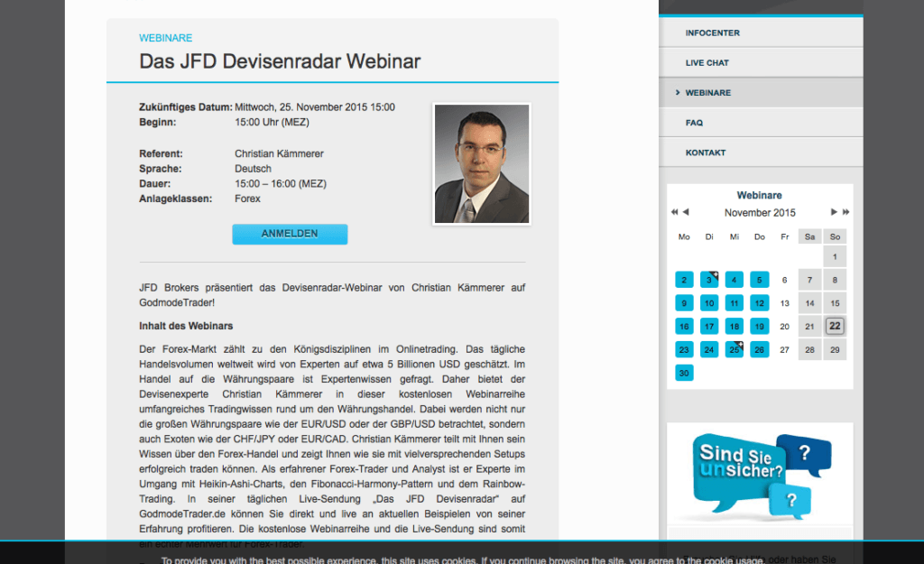924x564 pixels.
Task: Open the FAQ sidebar item
Action: [x=761, y=123]
